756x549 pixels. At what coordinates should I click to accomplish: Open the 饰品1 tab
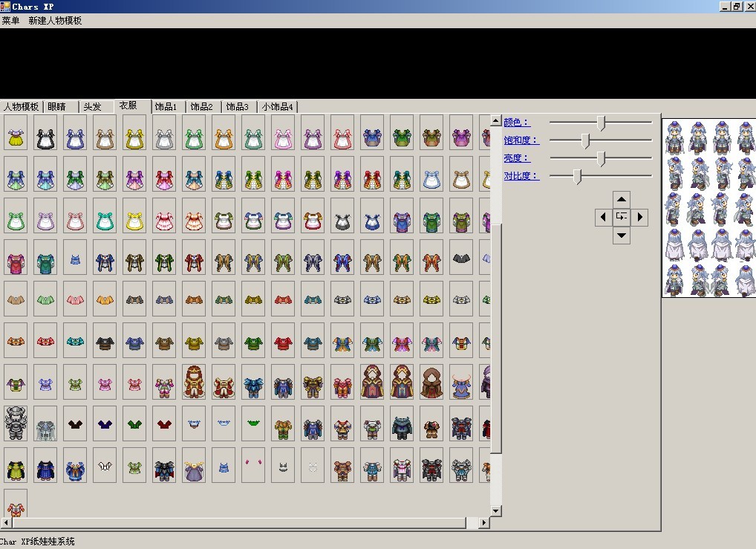[x=169, y=107]
